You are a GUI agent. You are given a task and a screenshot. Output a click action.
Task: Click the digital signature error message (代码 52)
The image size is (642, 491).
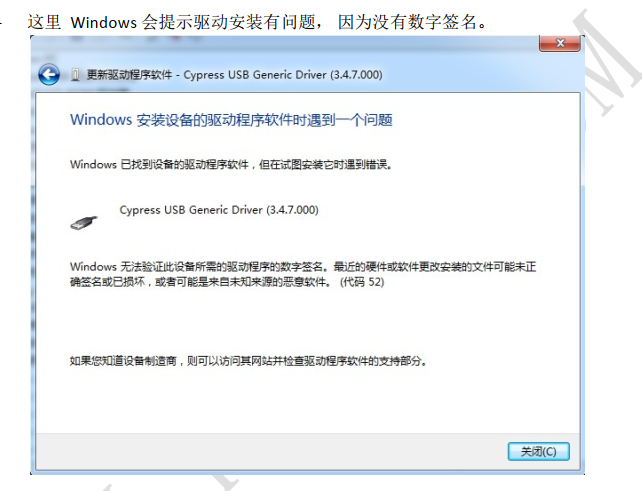pos(303,274)
